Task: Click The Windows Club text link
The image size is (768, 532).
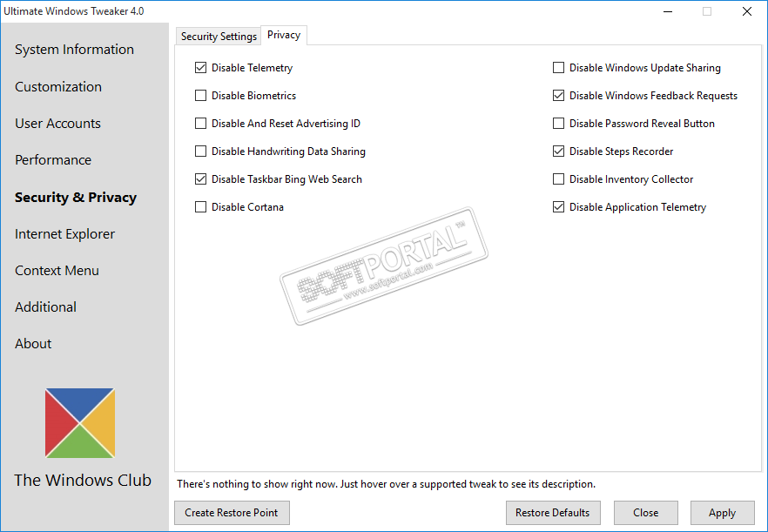Action: click(x=83, y=481)
